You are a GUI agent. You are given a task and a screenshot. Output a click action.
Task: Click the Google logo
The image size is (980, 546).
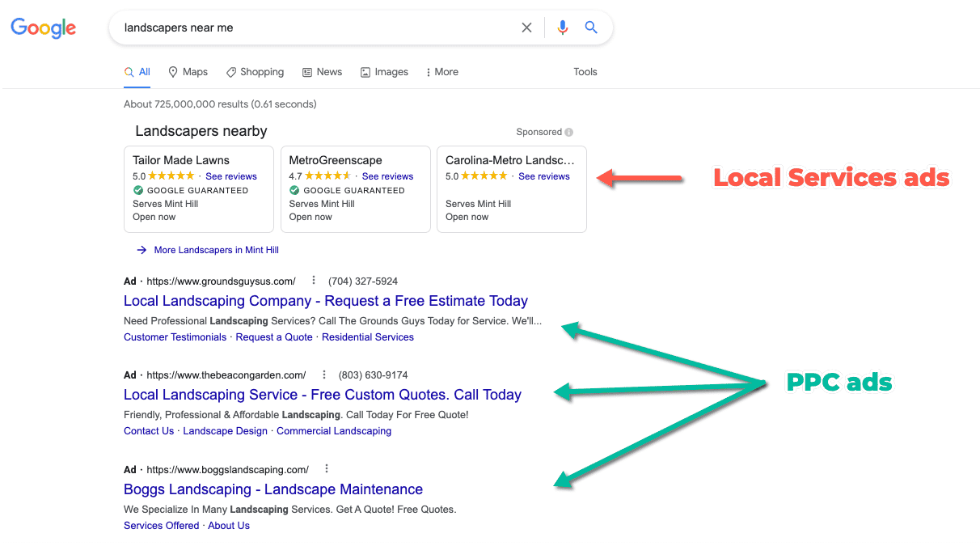(43, 28)
